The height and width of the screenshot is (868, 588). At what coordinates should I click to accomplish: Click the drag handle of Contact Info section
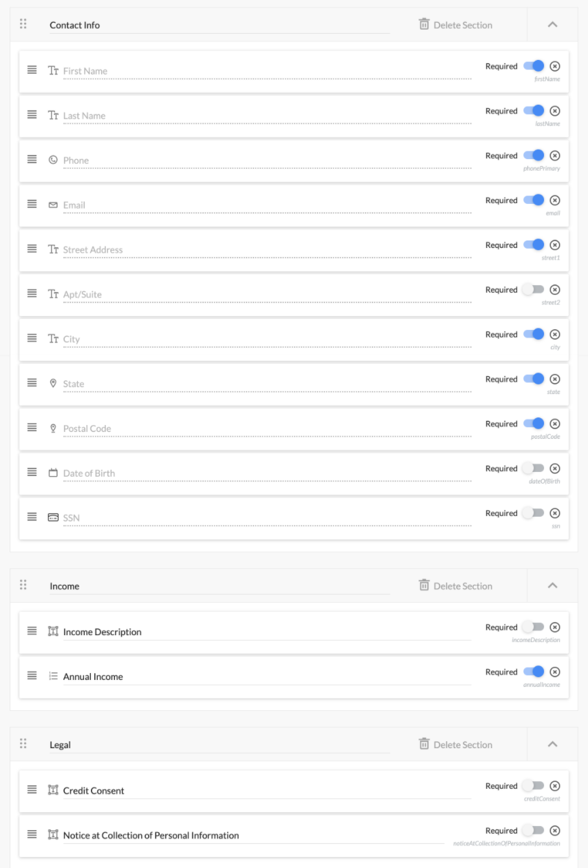pos(23,24)
